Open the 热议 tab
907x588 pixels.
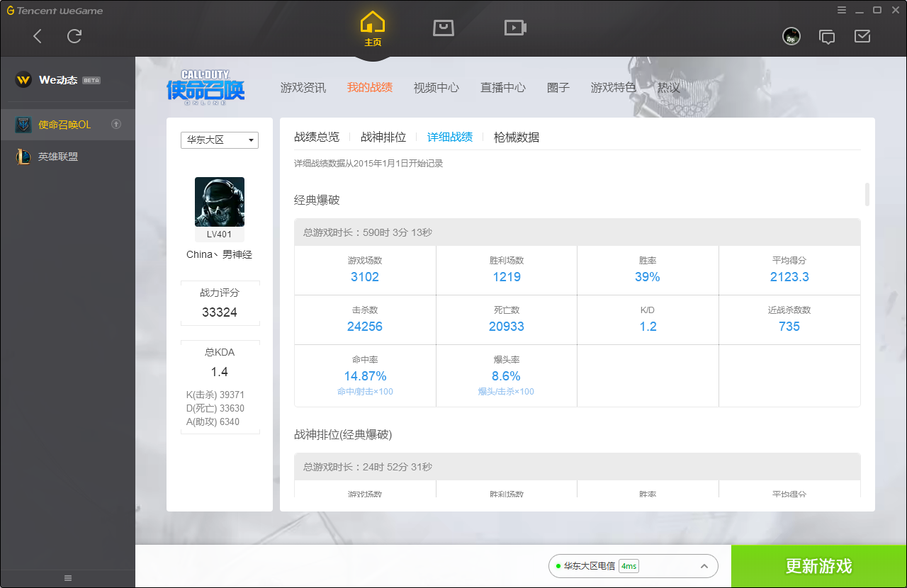pyautogui.click(x=668, y=88)
